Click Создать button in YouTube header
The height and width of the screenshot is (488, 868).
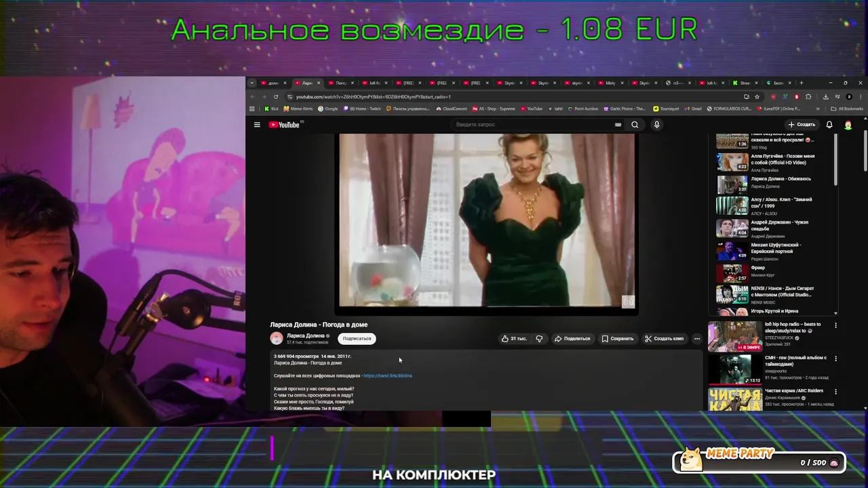[x=802, y=125]
